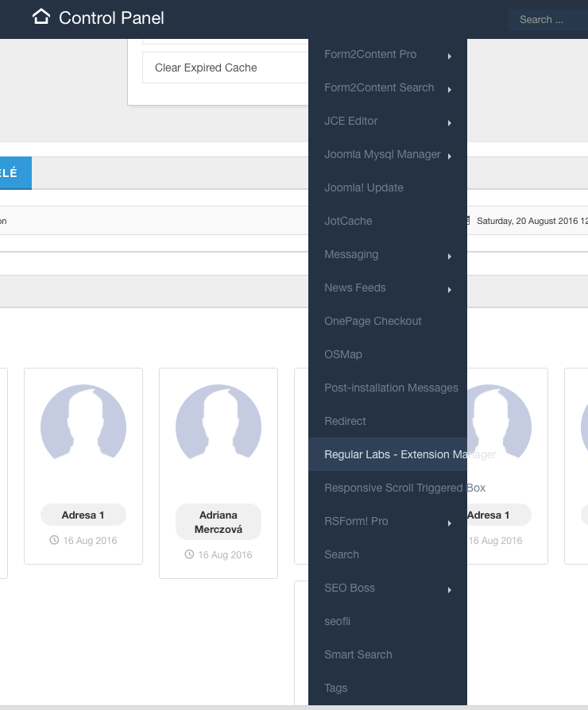Click the left Adresa 1 card label

coord(83,515)
